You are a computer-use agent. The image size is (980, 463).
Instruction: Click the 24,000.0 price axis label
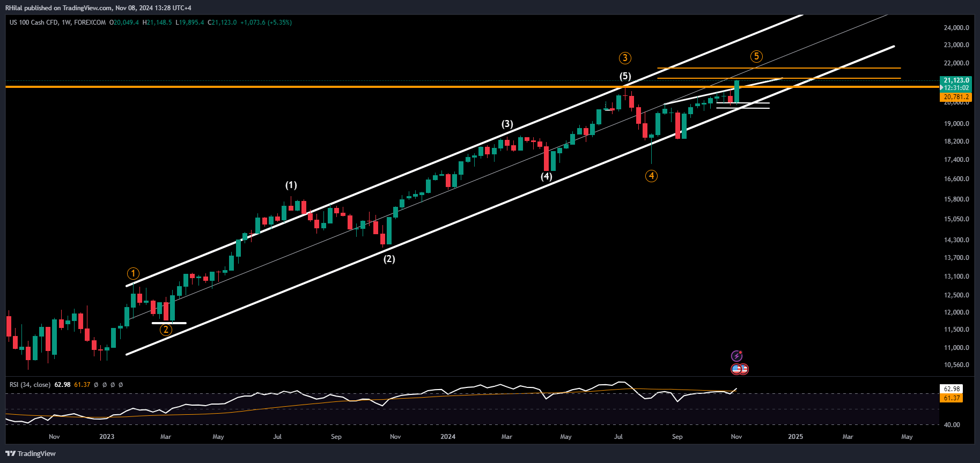[956, 28]
